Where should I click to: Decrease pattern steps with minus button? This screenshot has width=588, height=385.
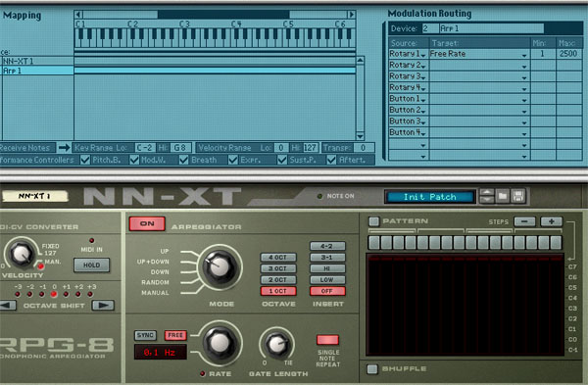point(524,221)
